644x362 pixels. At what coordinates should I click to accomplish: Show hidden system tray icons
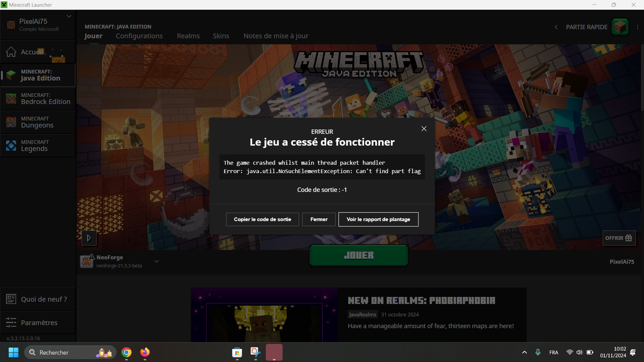click(525, 352)
